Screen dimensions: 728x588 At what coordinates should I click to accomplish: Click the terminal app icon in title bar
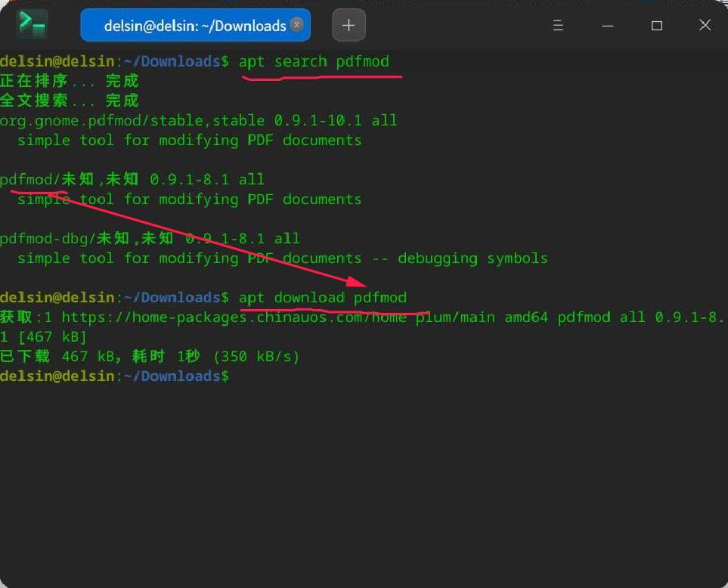[32, 25]
